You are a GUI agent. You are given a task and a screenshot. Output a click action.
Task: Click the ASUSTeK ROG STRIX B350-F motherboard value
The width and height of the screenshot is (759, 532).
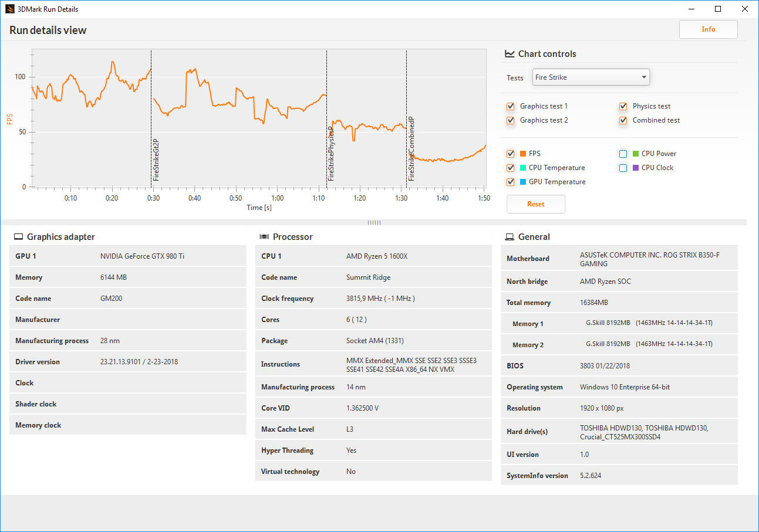point(650,259)
